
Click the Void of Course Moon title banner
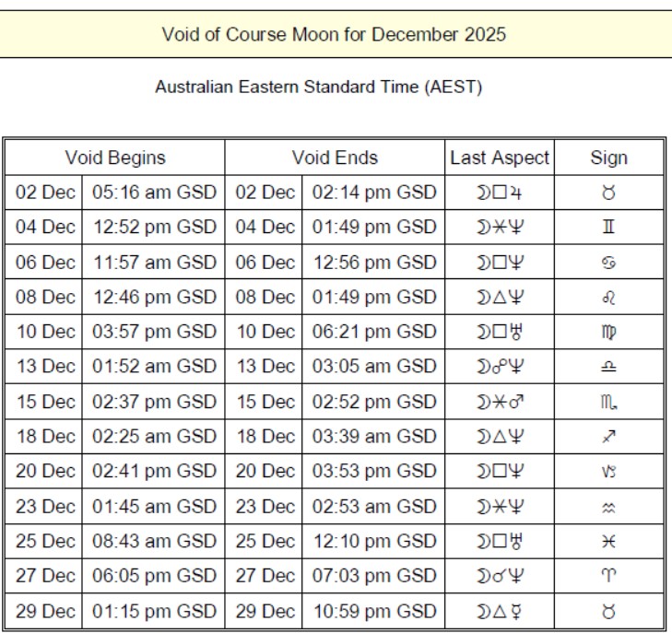coord(334,35)
